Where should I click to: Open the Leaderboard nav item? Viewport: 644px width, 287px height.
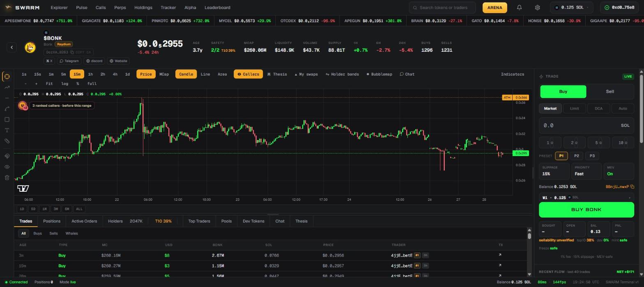(x=217, y=7)
